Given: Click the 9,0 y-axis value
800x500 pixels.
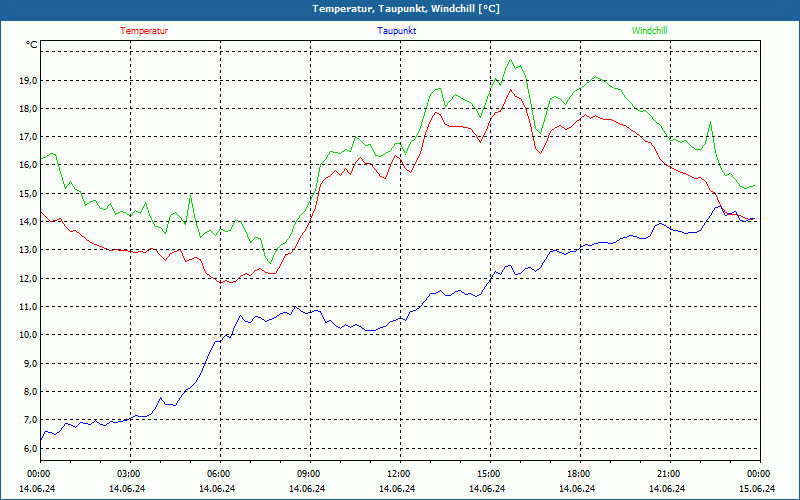Looking at the screenshot, I should [x=30, y=363].
